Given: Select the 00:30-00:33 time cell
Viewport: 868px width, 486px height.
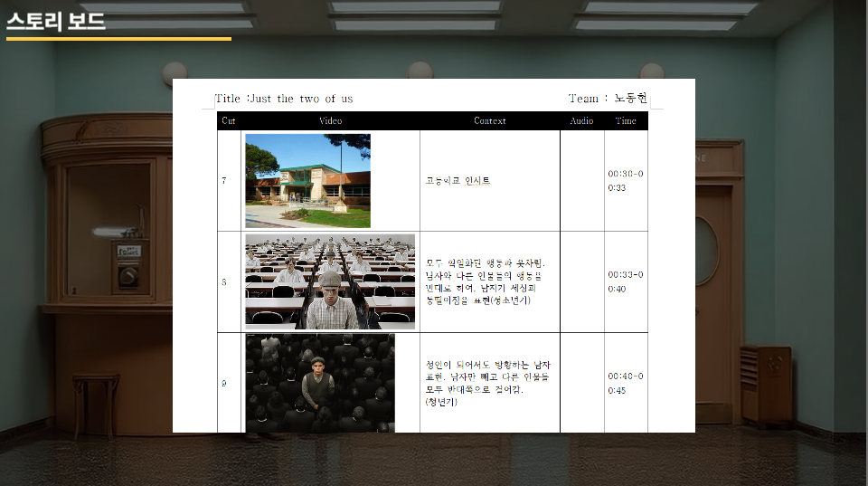Looking at the screenshot, I should point(626,180).
